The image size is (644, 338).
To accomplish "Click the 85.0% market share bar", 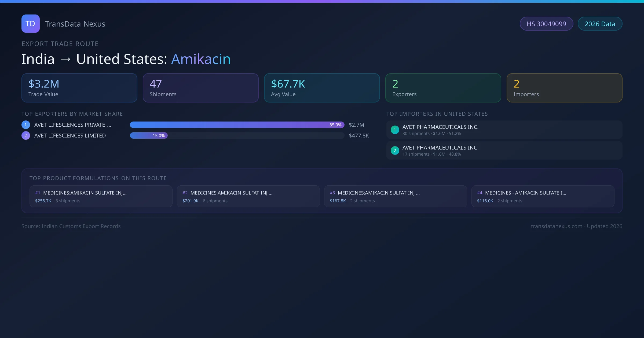I will [x=237, y=125].
